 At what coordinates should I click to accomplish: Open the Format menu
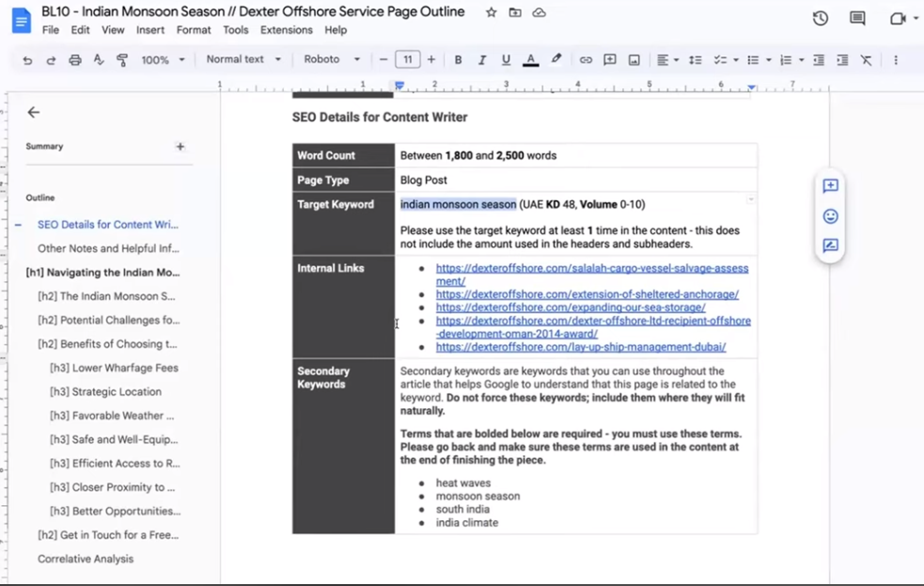coord(194,30)
